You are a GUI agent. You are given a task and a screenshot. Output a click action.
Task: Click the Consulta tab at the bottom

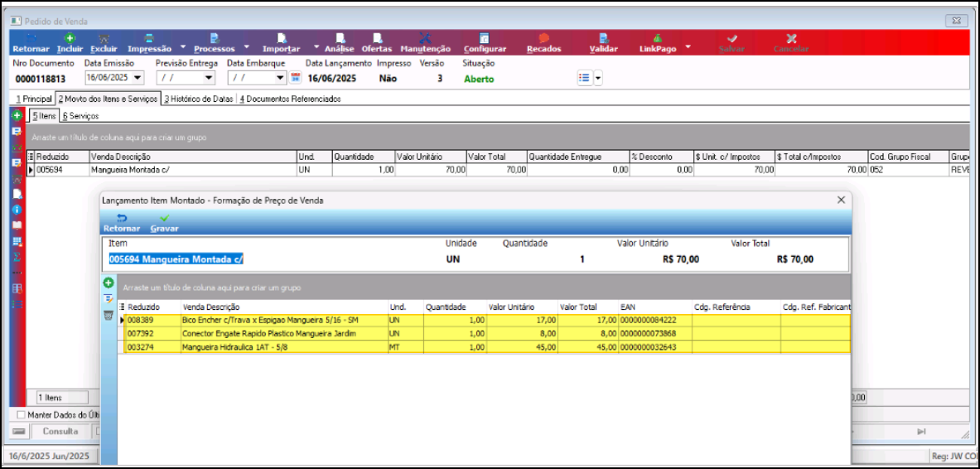[60, 432]
